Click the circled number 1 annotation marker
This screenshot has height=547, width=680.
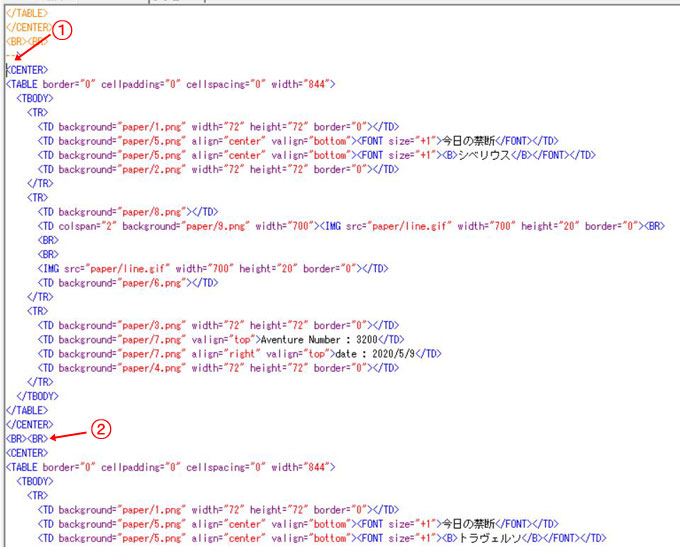point(62,32)
